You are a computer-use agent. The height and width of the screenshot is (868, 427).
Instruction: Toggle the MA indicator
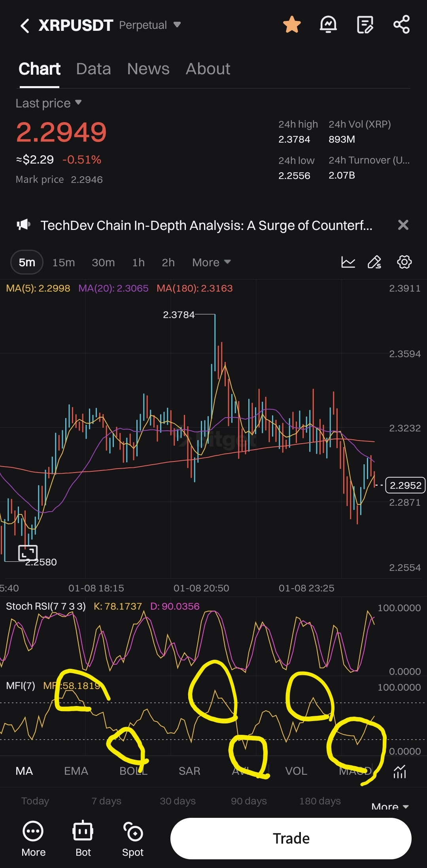coord(24,771)
